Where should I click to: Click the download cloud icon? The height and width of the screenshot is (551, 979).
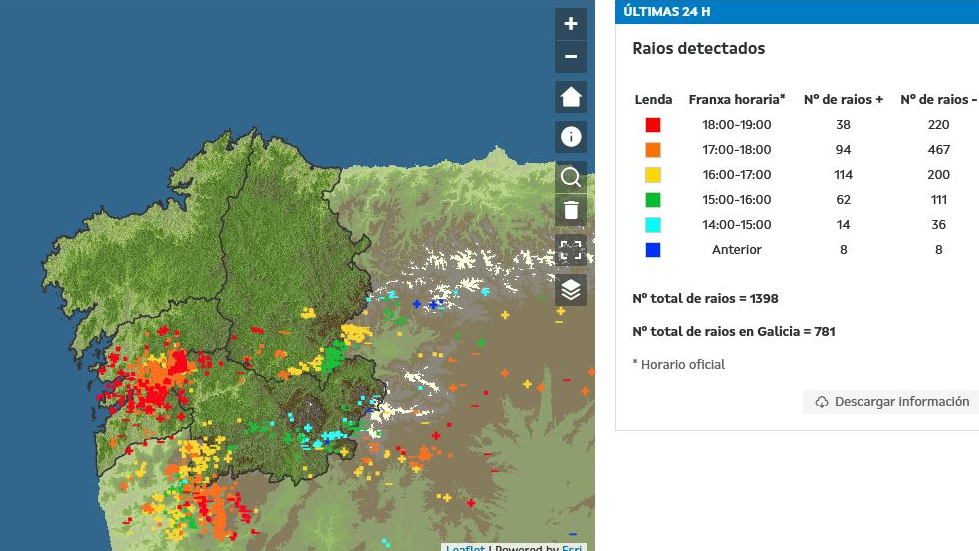(x=822, y=402)
